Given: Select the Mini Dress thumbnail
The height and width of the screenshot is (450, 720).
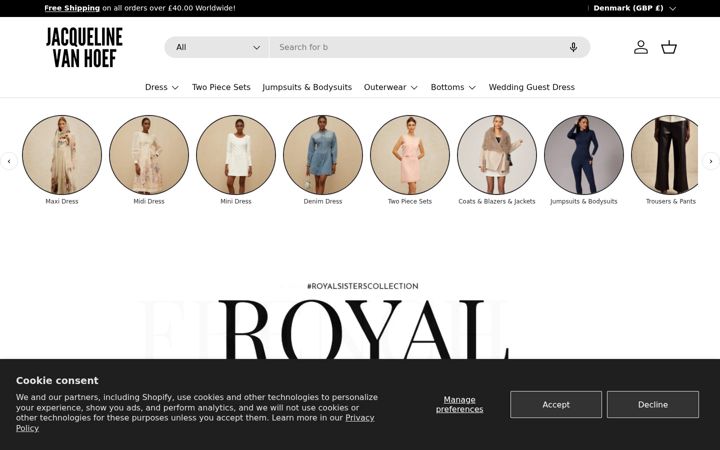Looking at the screenshot, I should 236,155.
